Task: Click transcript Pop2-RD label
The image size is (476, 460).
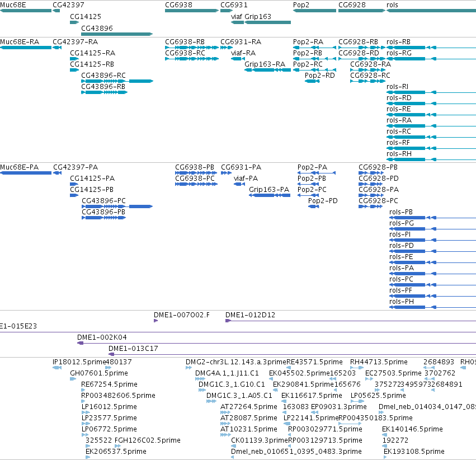Action: point(319,76)
